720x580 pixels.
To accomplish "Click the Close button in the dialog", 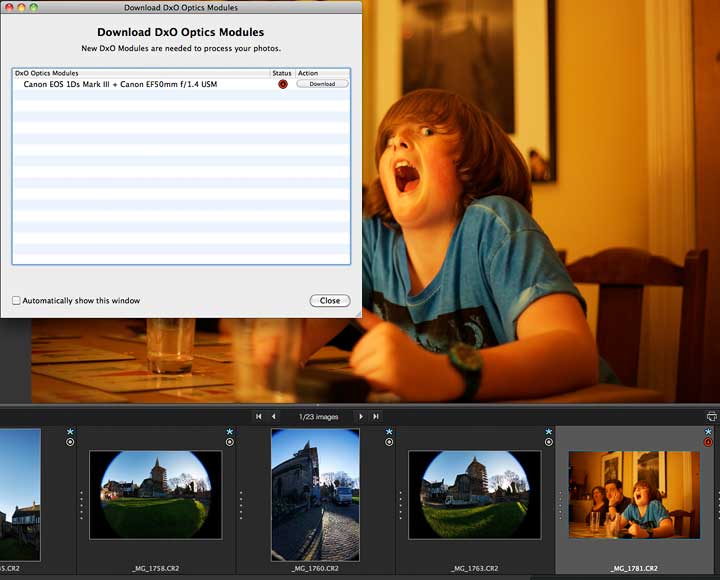I will tap(330, 301).
